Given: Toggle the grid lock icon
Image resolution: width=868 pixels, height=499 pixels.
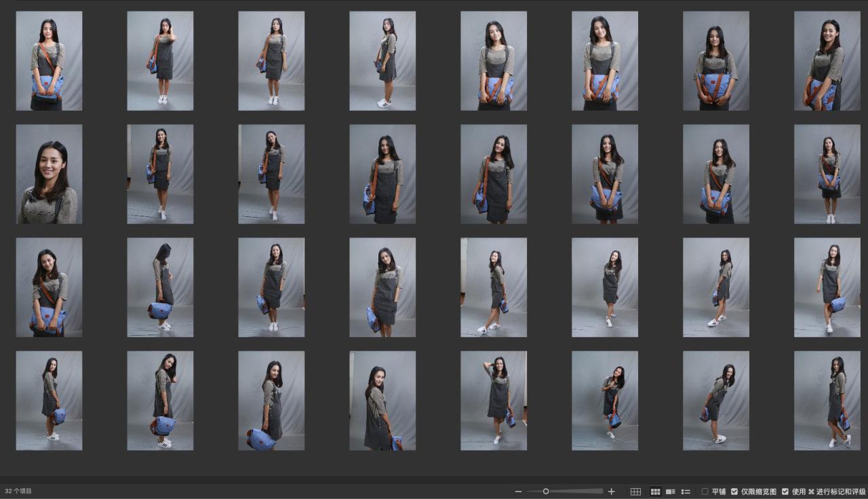Looking at the screenshot, I should [x=635, y=492].
